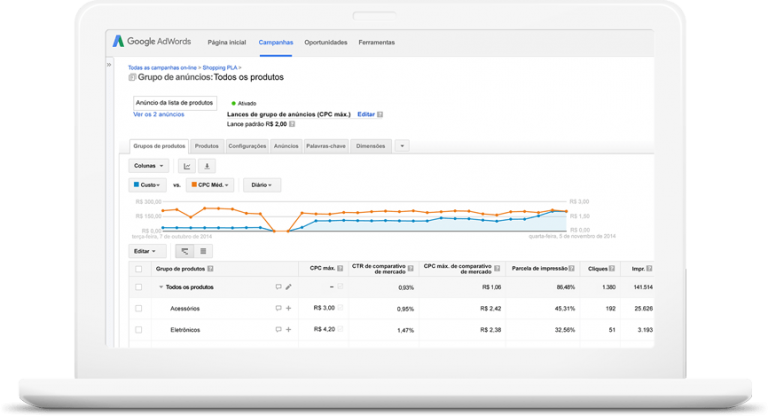The height and width of the screenshot is (416, 768).
Task: Follow the Shopping PLA breadcrumb link
Action: click(x=219, y=68)
